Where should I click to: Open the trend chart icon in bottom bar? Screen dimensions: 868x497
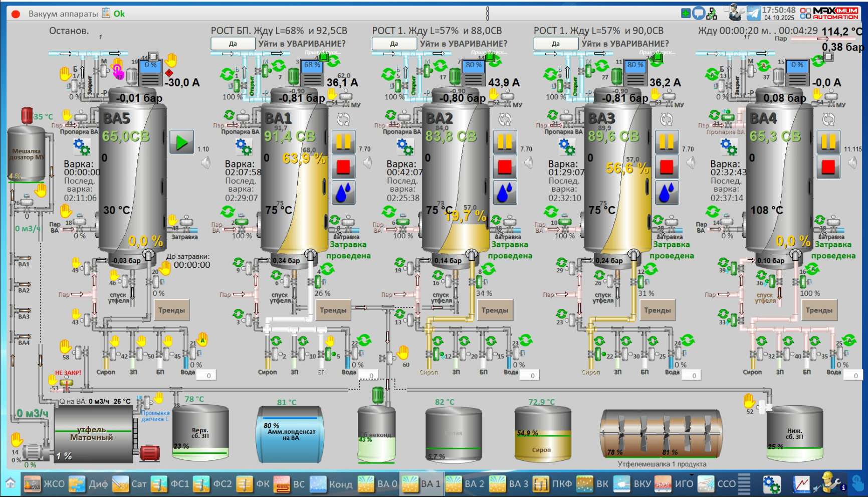click(x=801, y=484)
